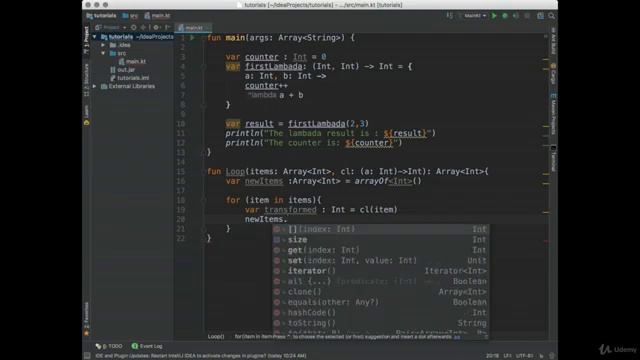
Task: Open the Event Log button
Action: click(147, 346)
